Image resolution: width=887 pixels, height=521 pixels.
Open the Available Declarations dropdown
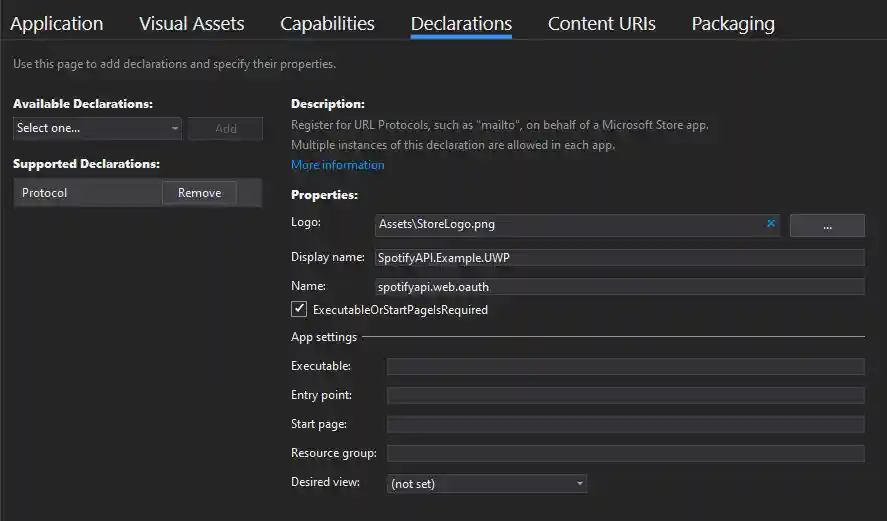pos(97,128)
